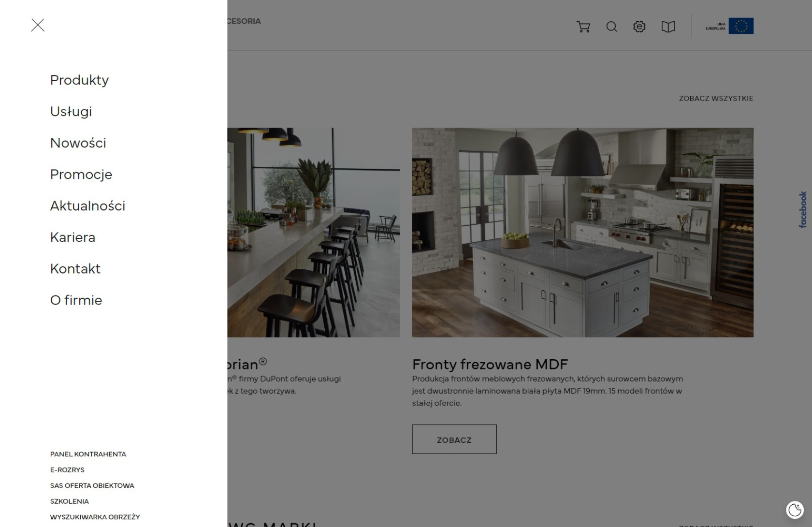Viewport: 812px width, 527px height.
Task: Open the facebook side tab
Action: coord(803,209)
